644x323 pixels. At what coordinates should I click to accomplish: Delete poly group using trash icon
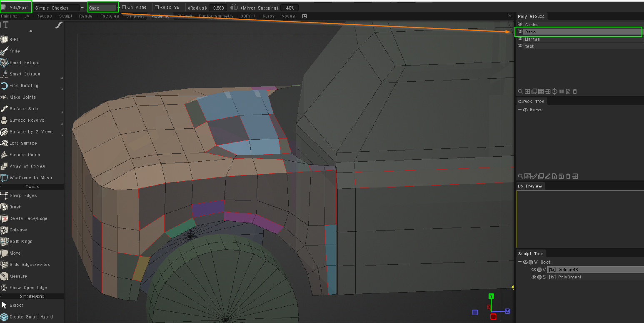coord(575,92)
